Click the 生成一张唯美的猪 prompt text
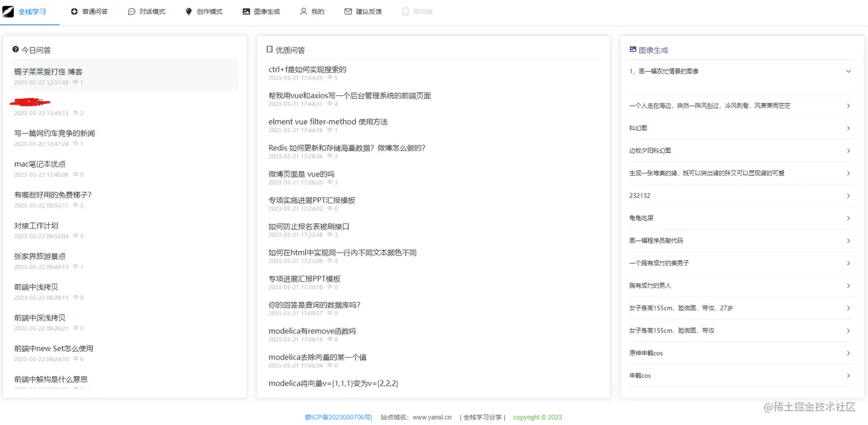 (707, 173)
